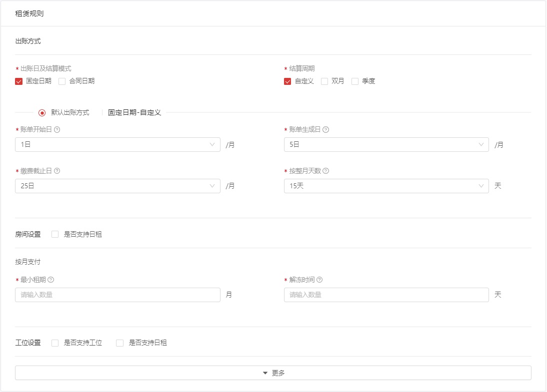The width and height of the screenshot is (547, 392).
Task: Focus the 解冻时间 days input field
Action: point(386,295)
